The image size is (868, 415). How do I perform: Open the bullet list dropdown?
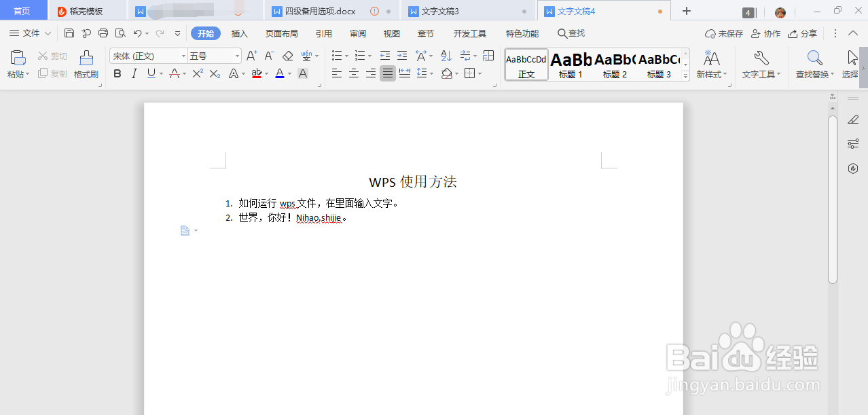[x=347, y=56]
